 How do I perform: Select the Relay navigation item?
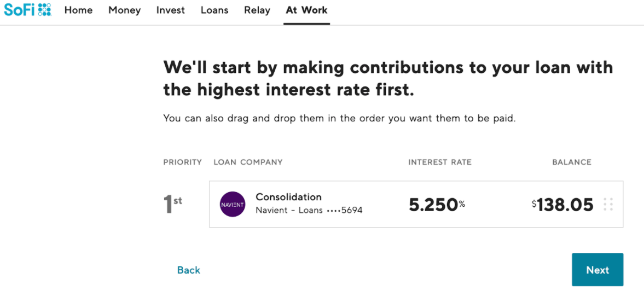tap(257, 10)
